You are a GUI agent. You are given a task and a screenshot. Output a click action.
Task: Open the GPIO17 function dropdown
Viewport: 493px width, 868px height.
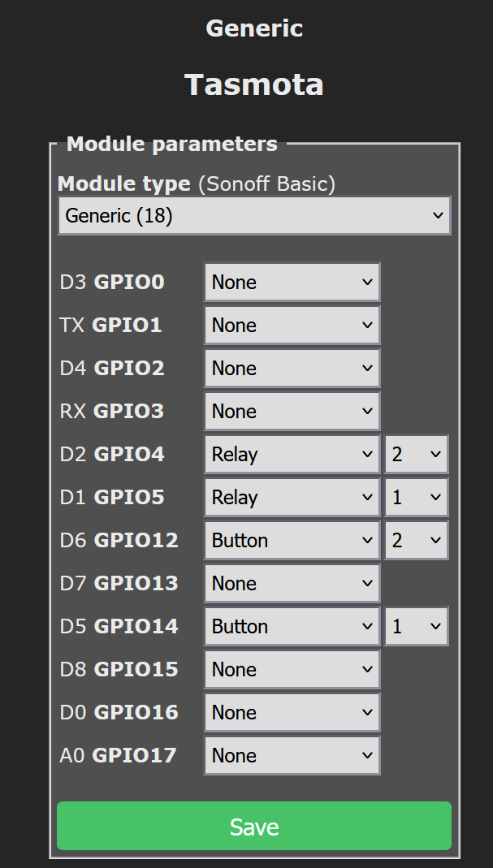(x=292, y=755)
